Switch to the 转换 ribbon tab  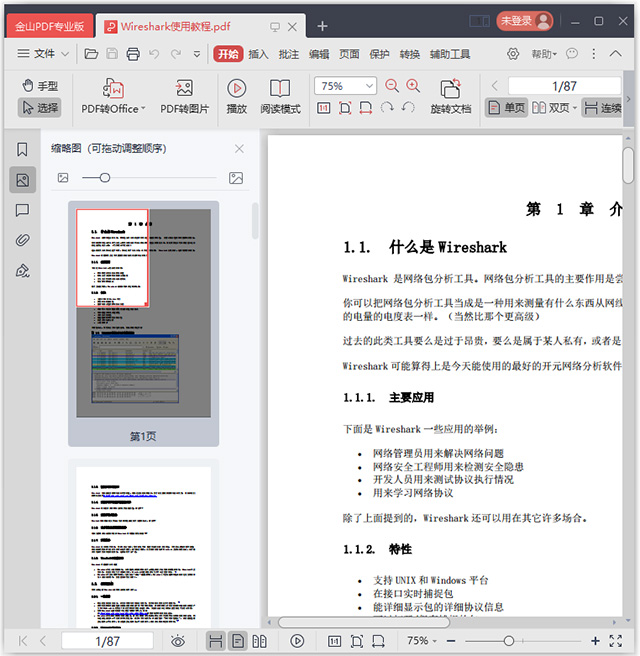click(x=410, y=54)
